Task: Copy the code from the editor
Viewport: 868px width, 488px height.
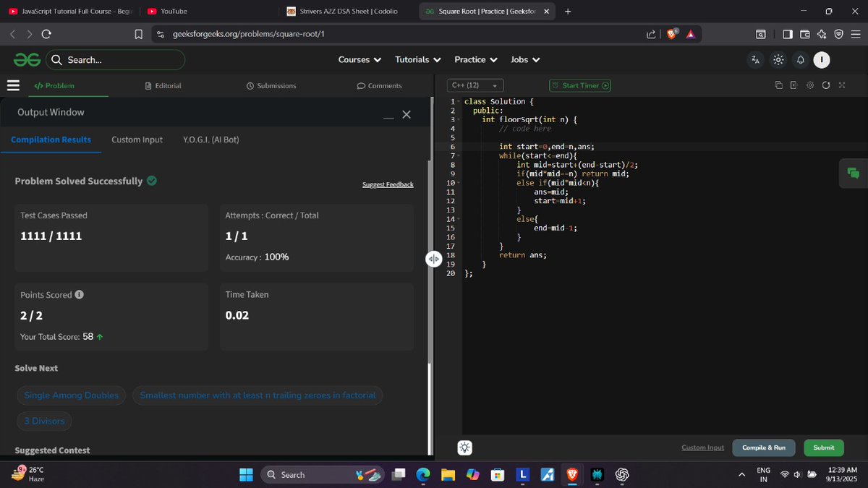Action: [779, 85]
